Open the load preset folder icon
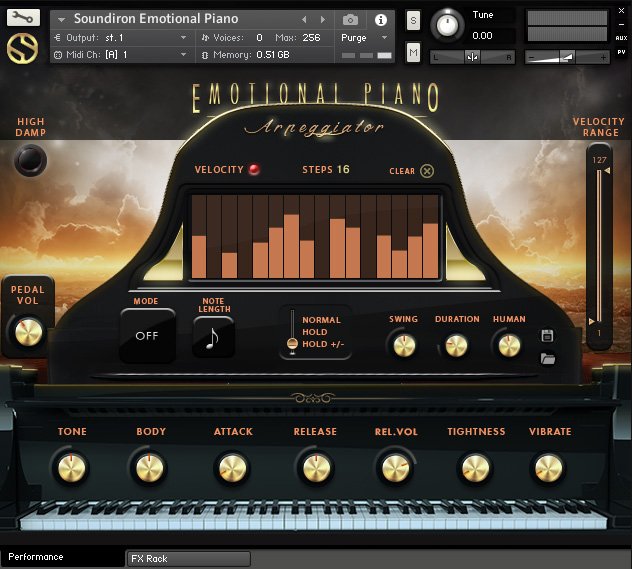 pos(547,358)
